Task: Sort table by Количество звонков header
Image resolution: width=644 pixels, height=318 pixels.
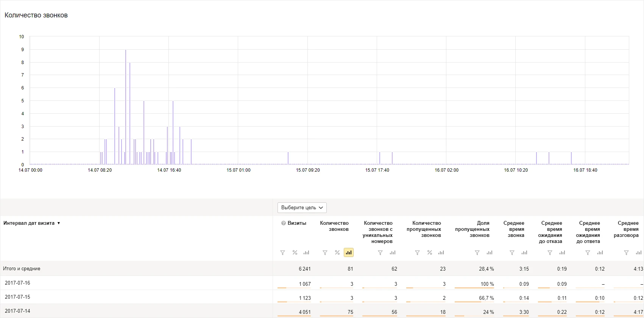Action: pyautogui.click(x=334, y=226)
